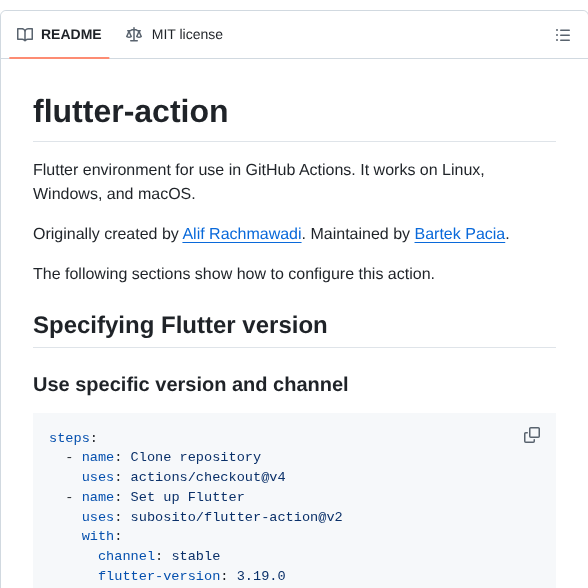Click the MIT license scales icon
The image size is (588, 588).
134,34
